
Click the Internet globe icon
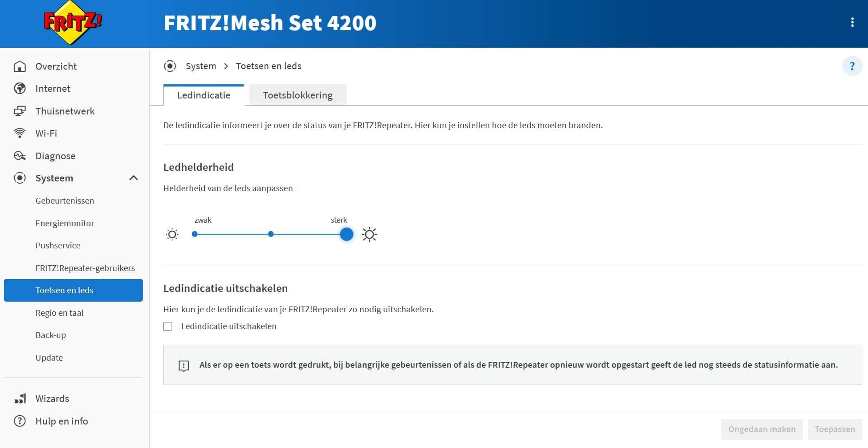[x=20, y=89]
